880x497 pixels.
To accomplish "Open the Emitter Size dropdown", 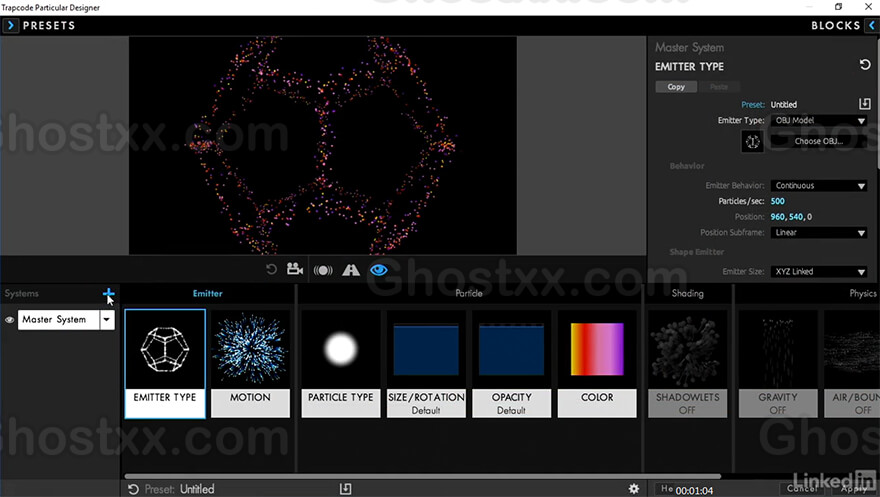I will [819, 271].
